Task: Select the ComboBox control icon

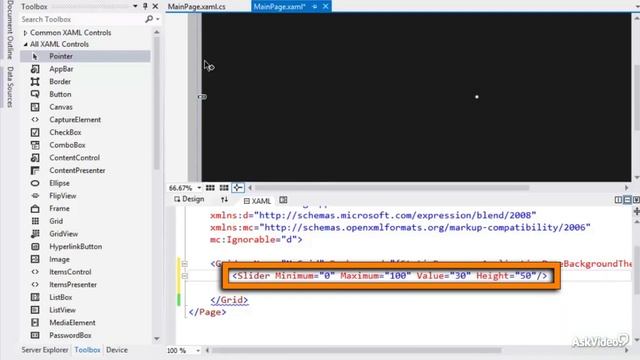Action: pyautogui.click(x=35, y=145)
